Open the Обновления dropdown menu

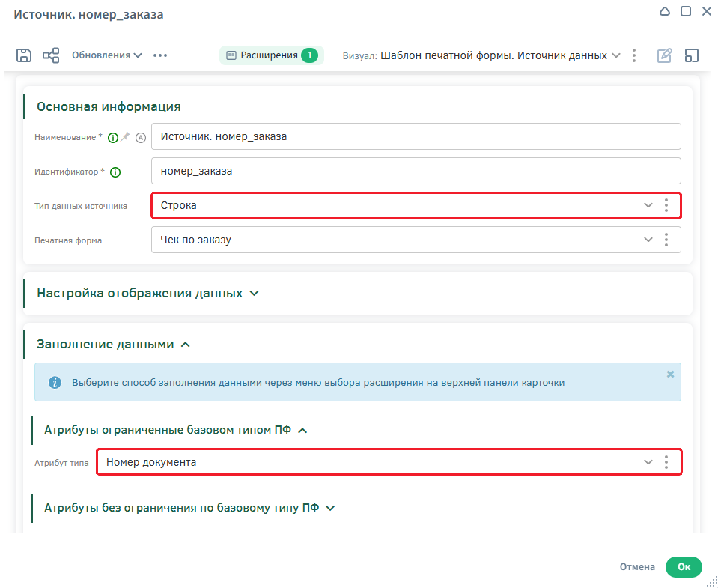(107, 55)
